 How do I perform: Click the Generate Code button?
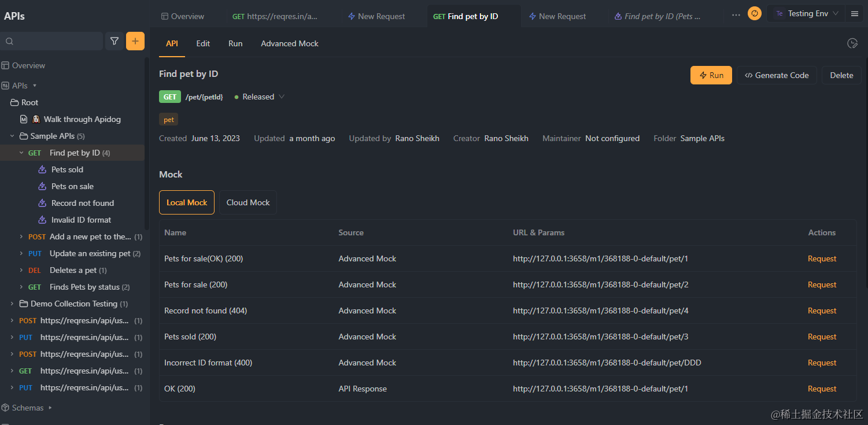tap(777, 75)
